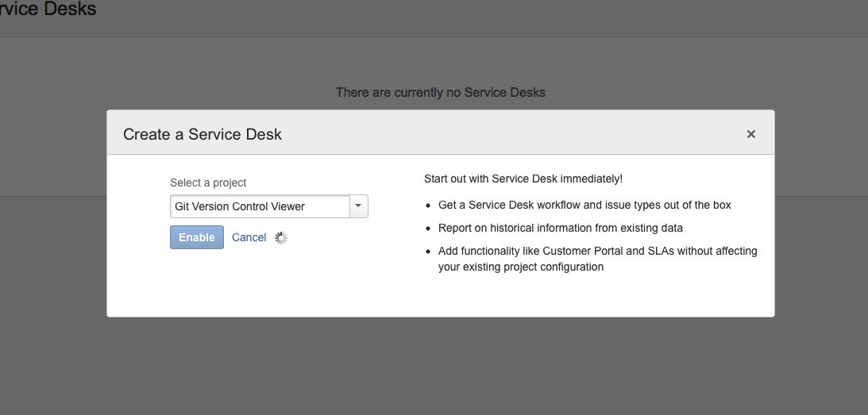The width and height of the screenshot is (868, 415).
Task: Click the Service Desk workflow bullet text
Action: click(x=584, y=205)
